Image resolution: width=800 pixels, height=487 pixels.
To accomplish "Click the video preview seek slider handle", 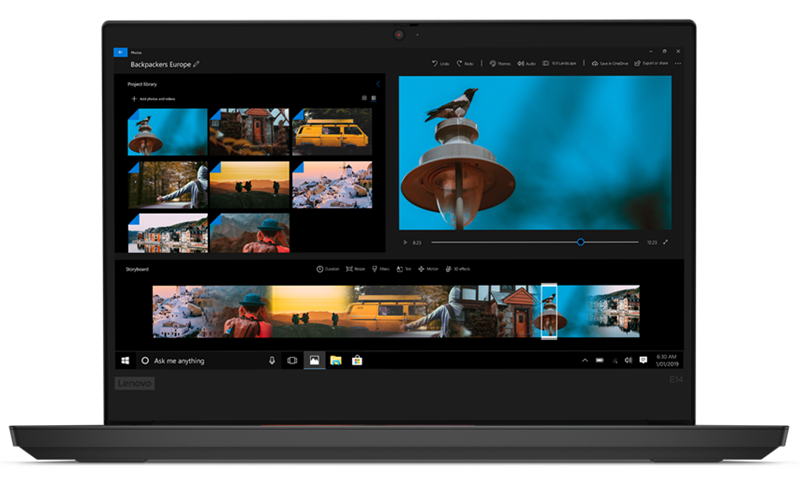I will (580, 242).
